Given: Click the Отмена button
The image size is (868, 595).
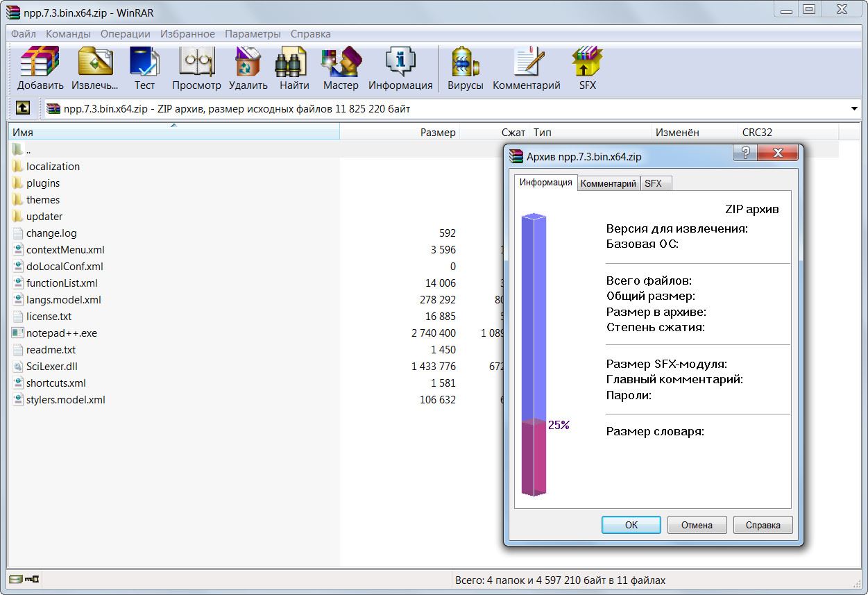Looking at the screenshot, I should [x=697, y=525].
